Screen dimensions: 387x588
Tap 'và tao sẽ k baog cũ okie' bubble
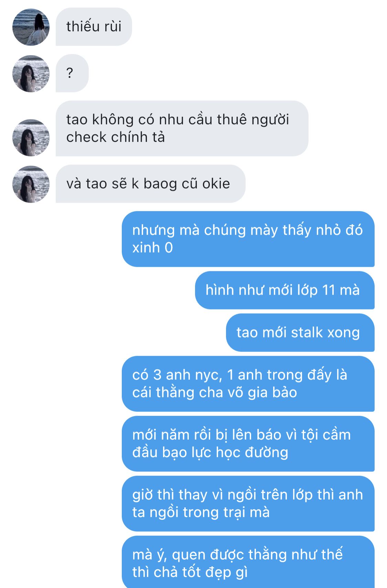coord(151,184)
